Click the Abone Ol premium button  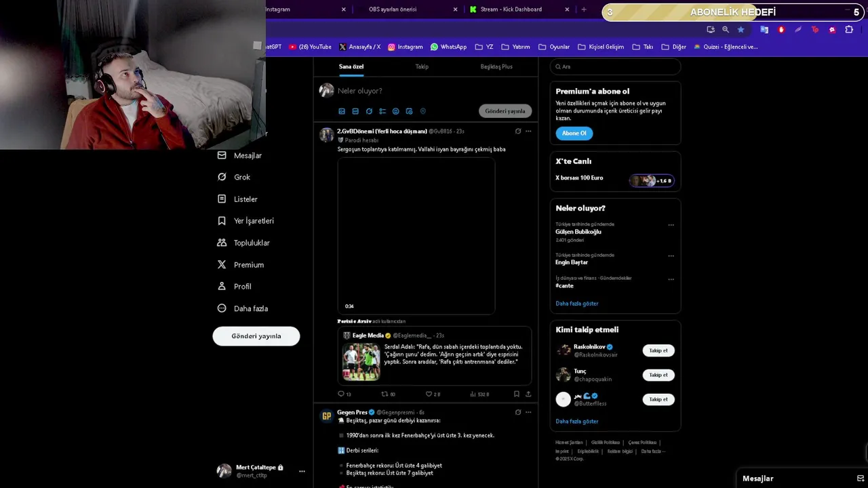click(x=574, y=134)
